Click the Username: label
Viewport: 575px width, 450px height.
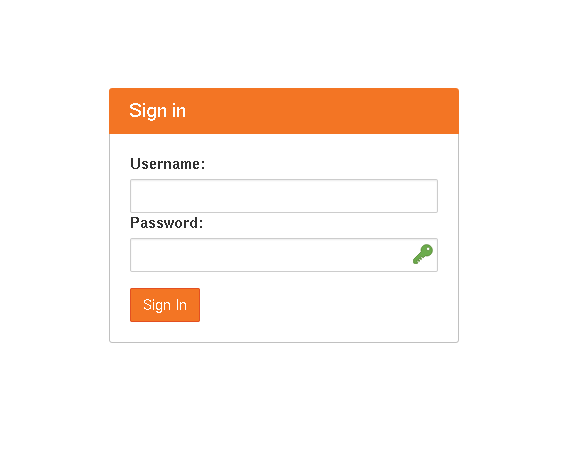pos(168,164)
